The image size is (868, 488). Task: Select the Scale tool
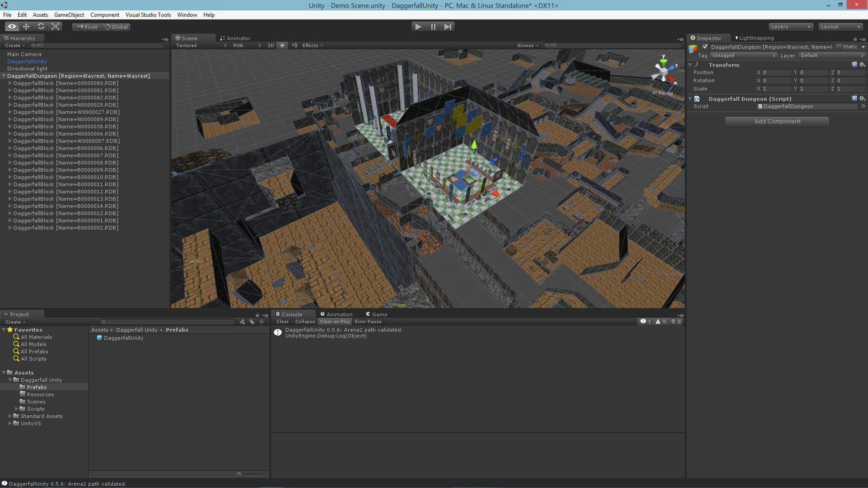coord(55,27)
